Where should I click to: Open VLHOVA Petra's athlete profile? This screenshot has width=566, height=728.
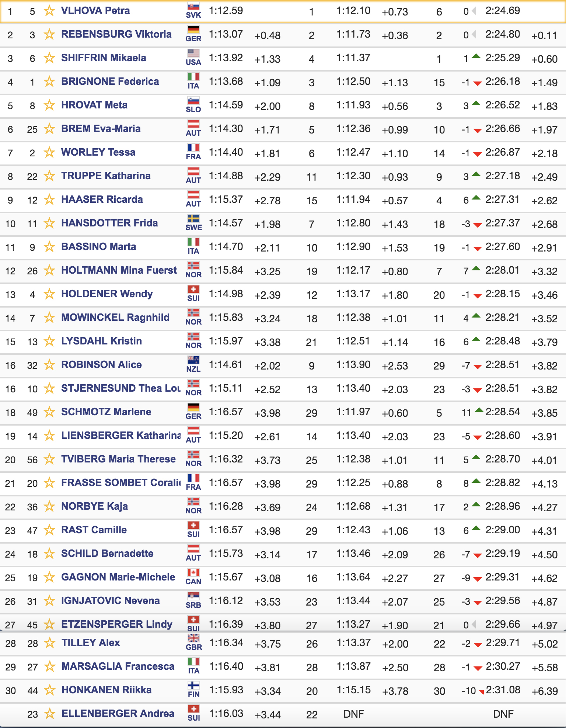pyautogui.click(x=95, y=10)
